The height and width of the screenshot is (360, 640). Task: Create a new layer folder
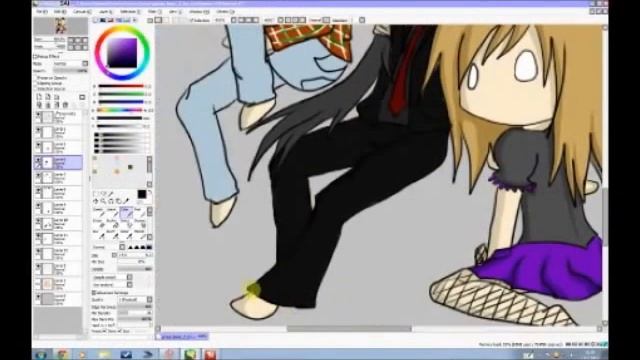point(57,97)
